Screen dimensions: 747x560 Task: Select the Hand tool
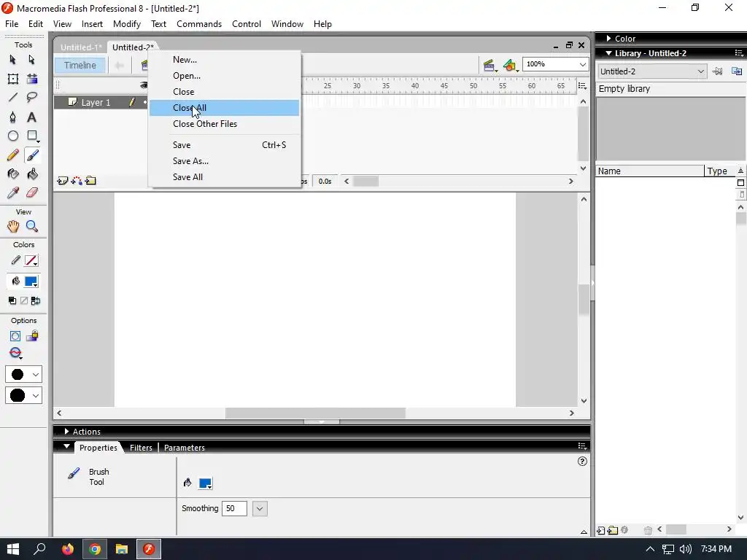tap(13, 226)
